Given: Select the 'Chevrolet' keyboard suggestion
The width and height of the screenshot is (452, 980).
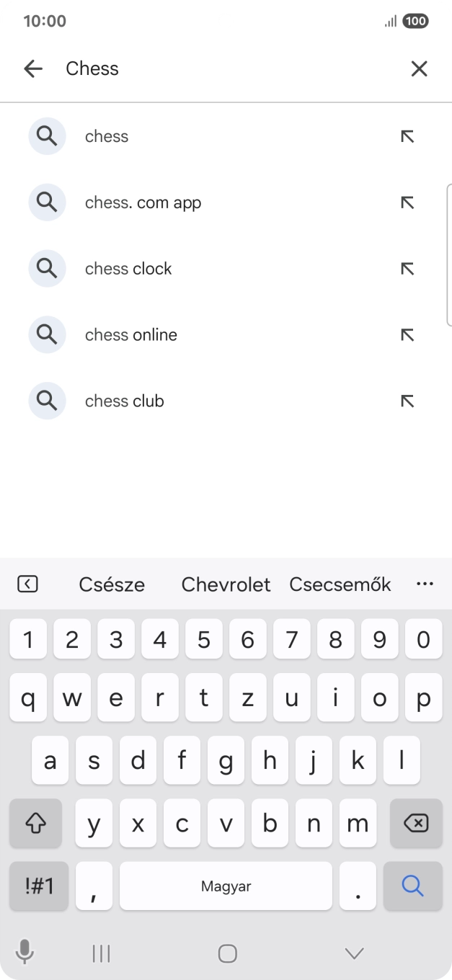Looking at the screenshot, I should pos(225,584).
